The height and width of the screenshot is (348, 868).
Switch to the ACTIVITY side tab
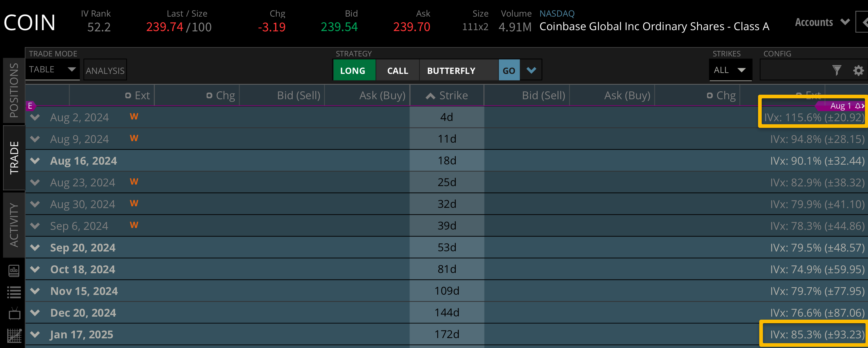point(14,225)
